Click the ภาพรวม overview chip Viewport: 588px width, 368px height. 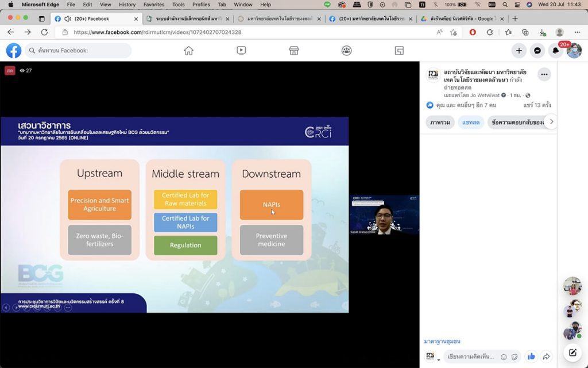[440, 122]
